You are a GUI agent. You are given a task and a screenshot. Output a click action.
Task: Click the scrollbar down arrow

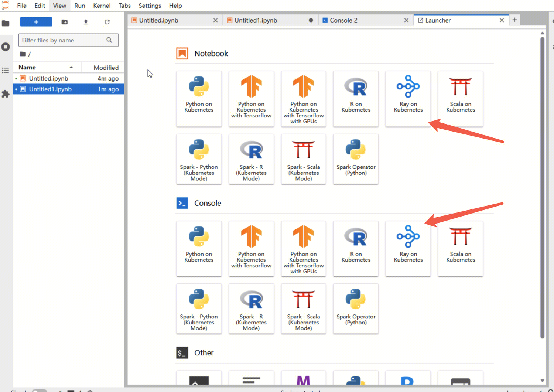[542, 381]
